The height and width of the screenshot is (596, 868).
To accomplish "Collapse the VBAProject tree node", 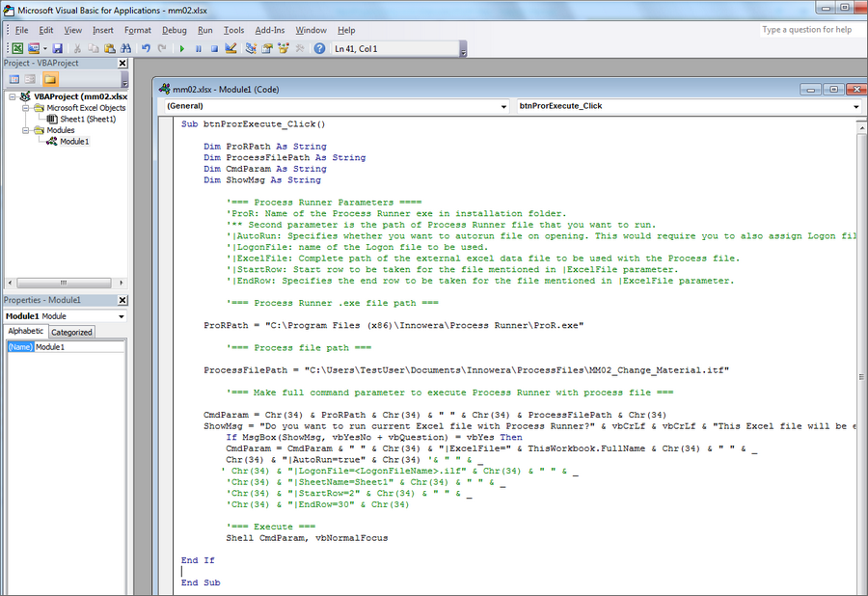I will click(13, 95).
